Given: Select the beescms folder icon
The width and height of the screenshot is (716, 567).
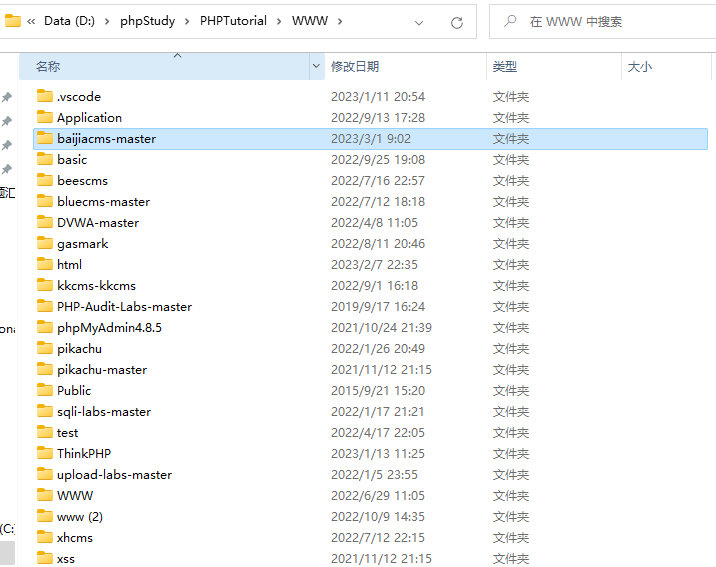Looking at the screenshot, I should point(45,180).
